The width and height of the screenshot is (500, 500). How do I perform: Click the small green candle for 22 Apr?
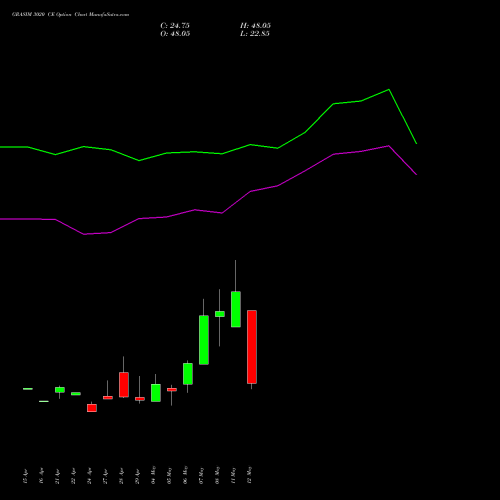pos(76,394)
